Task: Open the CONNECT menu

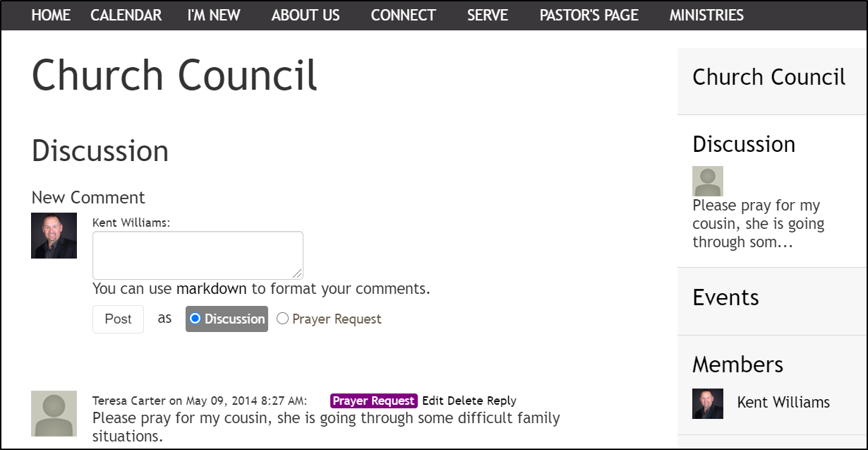Action: point(403,15)
